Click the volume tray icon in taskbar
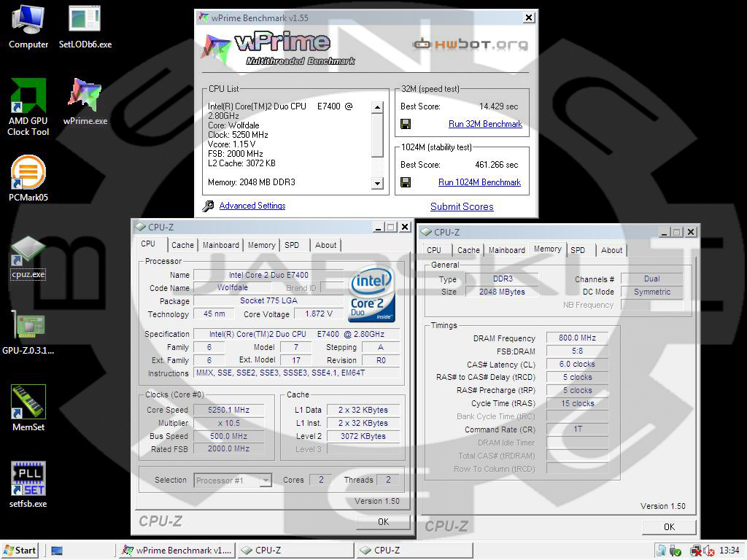The width and height of the screenshot is (747, 560). tap(709, 551)
